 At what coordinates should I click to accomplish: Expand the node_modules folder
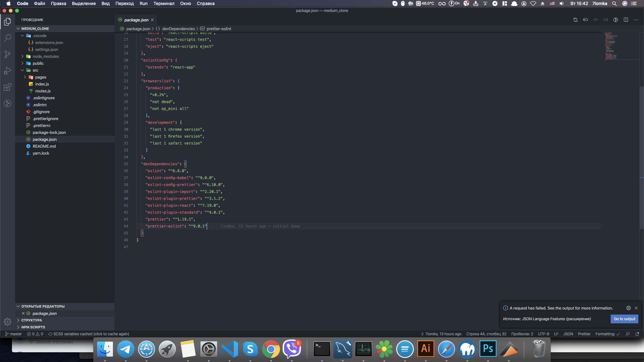point(46,56)
